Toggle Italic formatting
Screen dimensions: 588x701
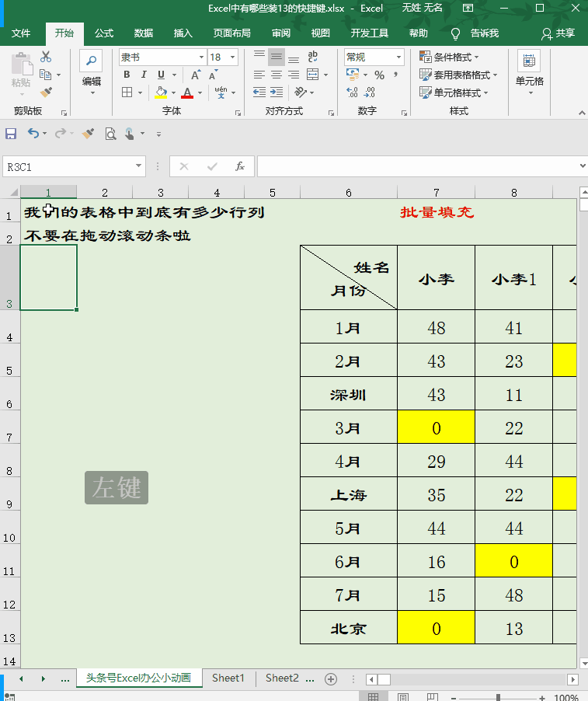144,75
